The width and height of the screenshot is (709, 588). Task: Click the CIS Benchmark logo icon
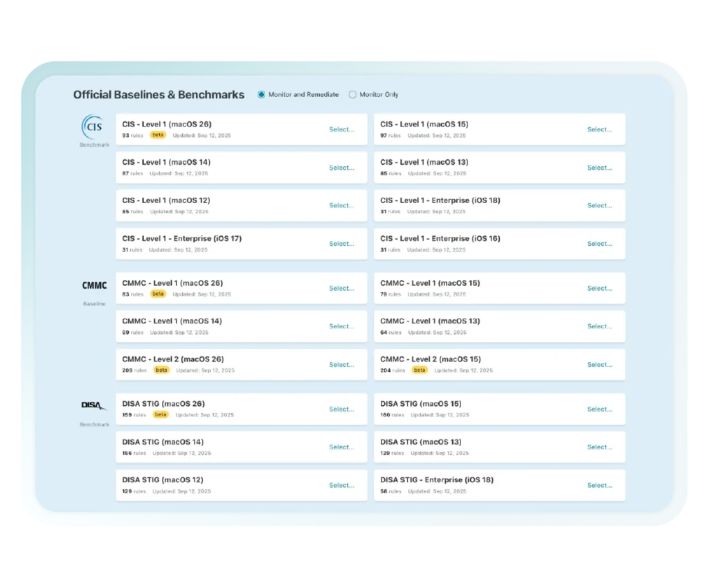coord(93,127)
